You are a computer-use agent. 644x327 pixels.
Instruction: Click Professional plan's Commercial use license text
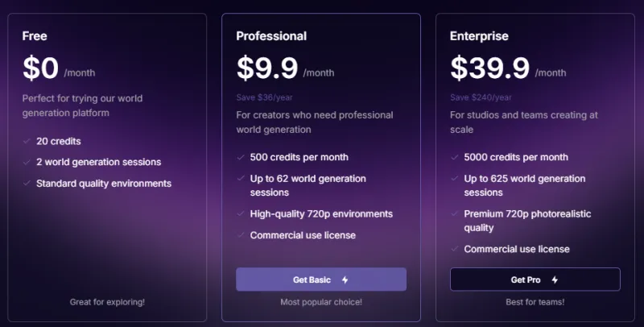click(x=303, y=235)
